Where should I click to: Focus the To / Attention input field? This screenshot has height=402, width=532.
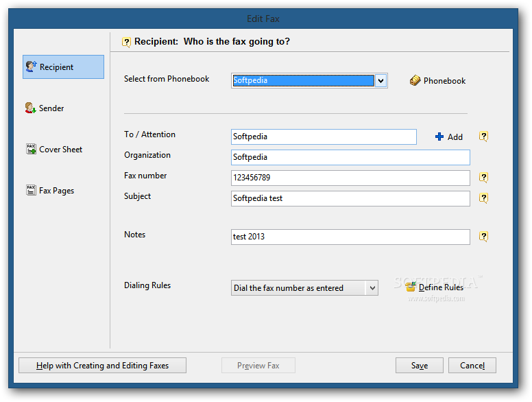(324, 137)
